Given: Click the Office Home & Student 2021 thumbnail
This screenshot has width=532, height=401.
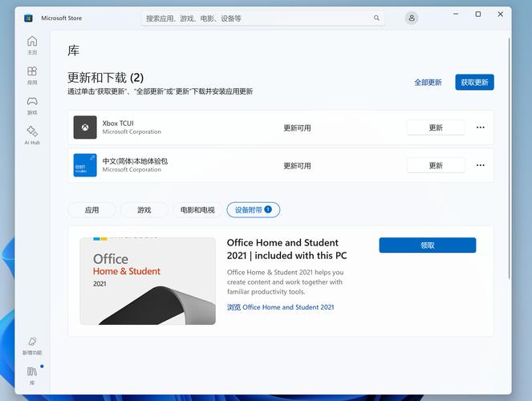Looking at the screenshot, I should click(148, 281).
